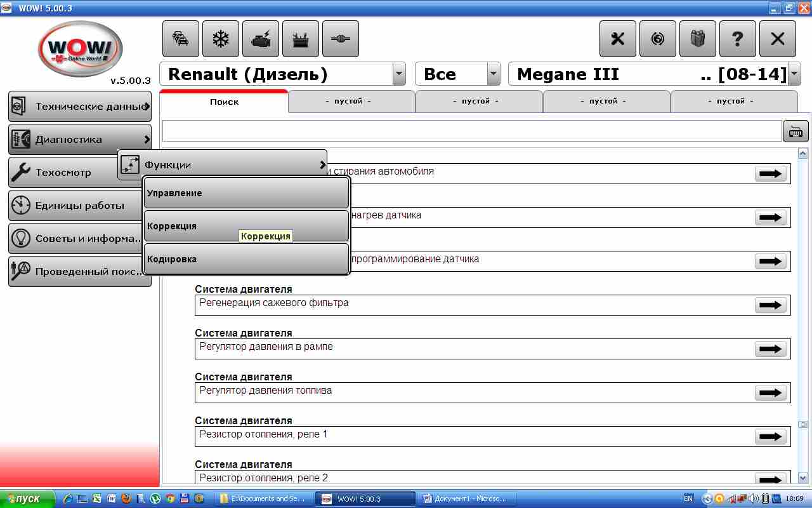812x508 pixels.
Task: Click arrow next to Регенерация сажевого фильтра
Action: 770,305
